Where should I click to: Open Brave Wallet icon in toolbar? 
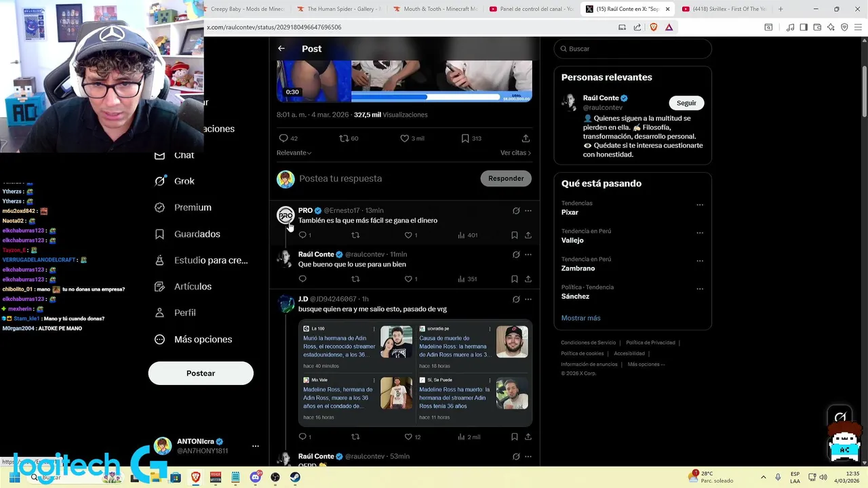click(817, 27)
